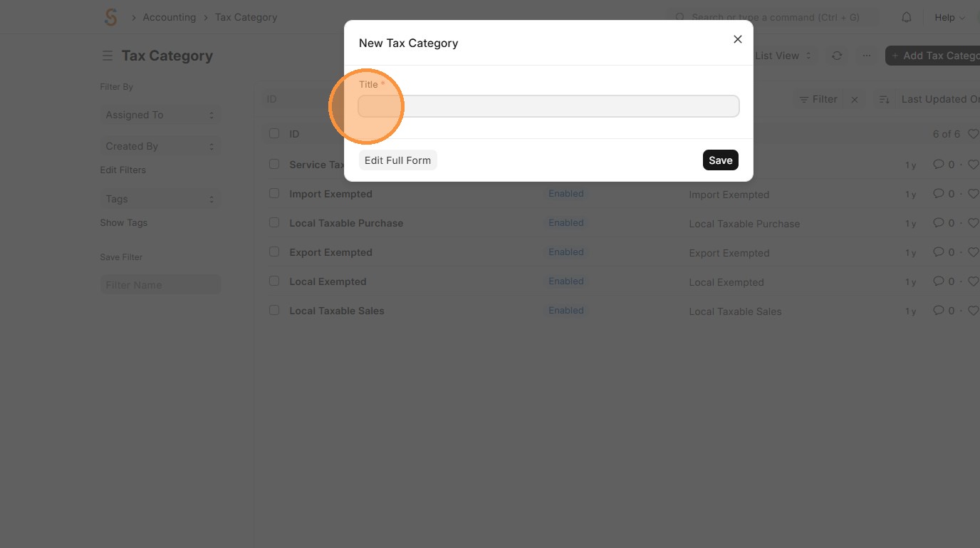
Task: Open the Help menu
Action: pyautogui.click(x=949, y=17)
